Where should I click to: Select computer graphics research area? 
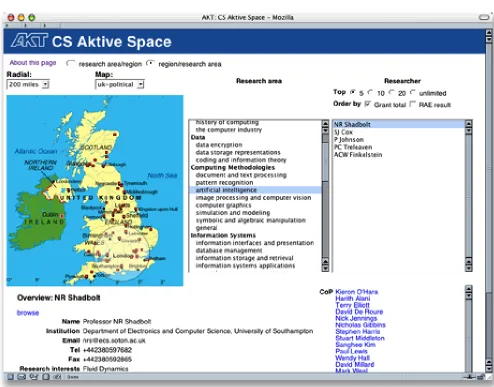(x=223, y=205)
